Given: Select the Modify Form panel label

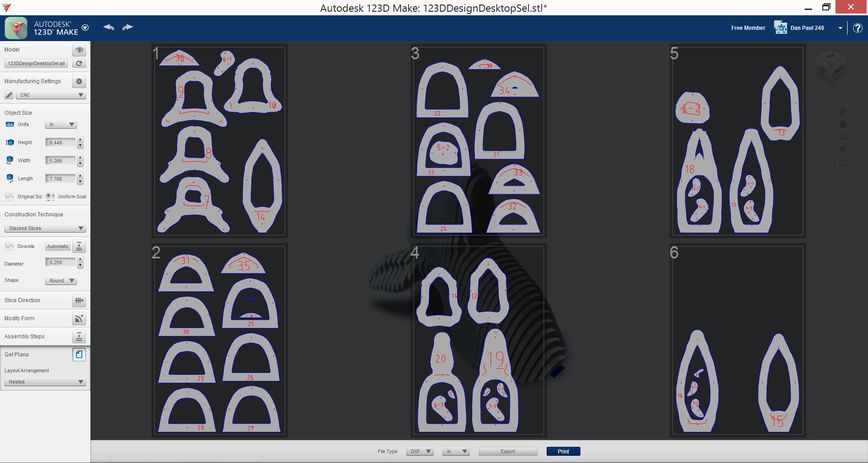Looking at the screenshot, I should point(19,318).
